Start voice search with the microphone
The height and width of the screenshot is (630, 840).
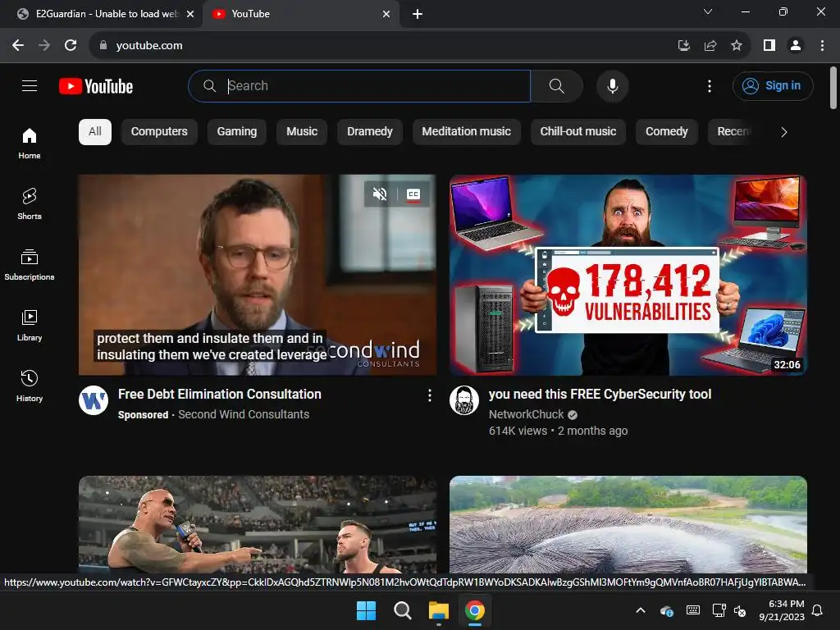tap(612, 85)
